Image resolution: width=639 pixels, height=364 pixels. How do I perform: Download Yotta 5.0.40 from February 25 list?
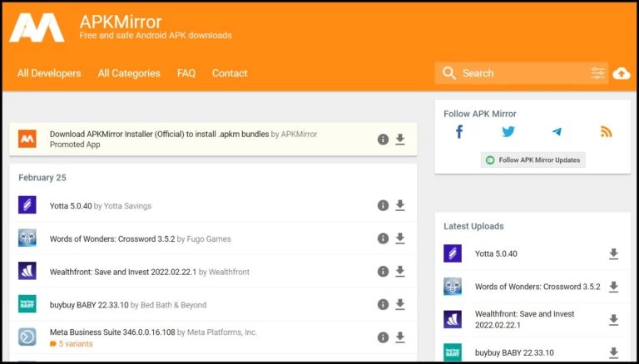[x=400, y=205]
